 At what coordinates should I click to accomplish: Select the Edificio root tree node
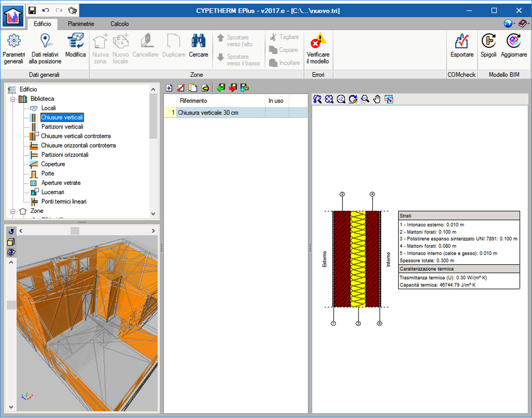pyautogui.click(x=28, y=89)
